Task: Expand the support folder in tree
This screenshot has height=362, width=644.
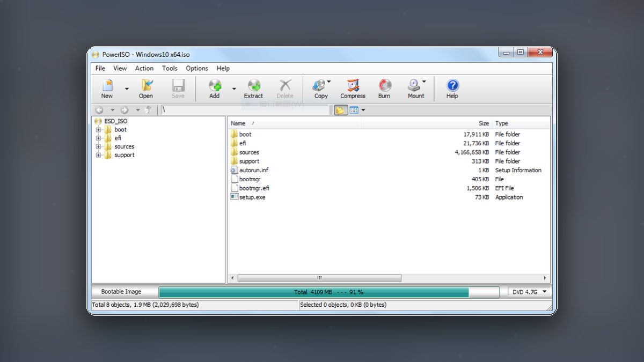Action: click(99, 156)
